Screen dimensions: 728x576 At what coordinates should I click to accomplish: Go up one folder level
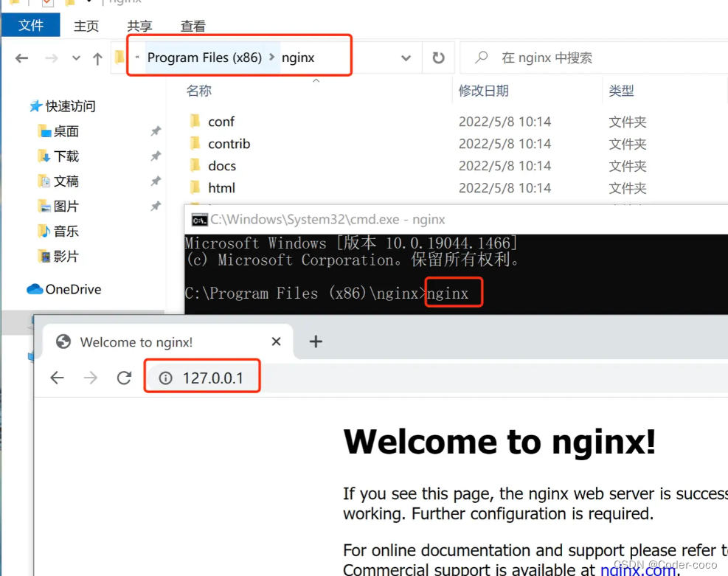(97, 58)
